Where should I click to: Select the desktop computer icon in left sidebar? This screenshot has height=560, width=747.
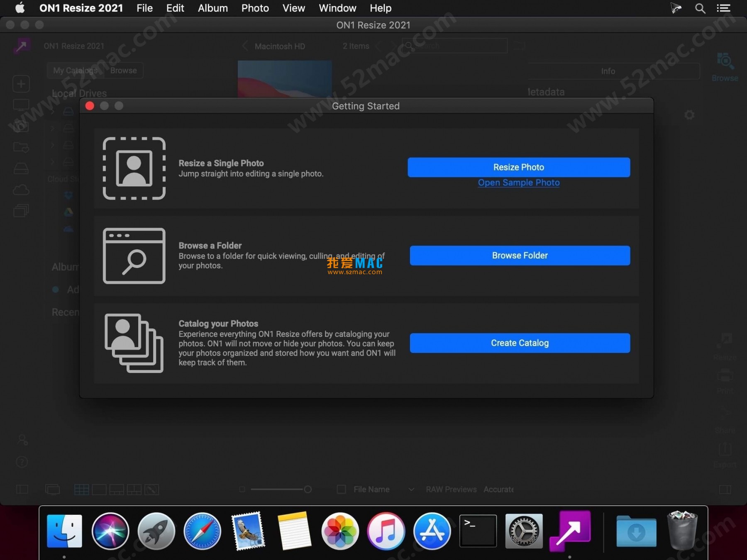tap(21, 105)
